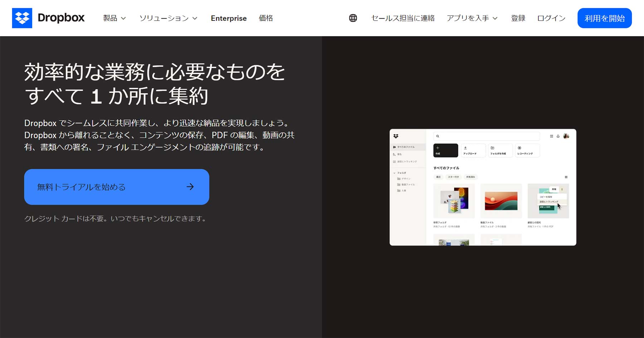Expand the ソリューション dropdown menu

tap(168, 18)
